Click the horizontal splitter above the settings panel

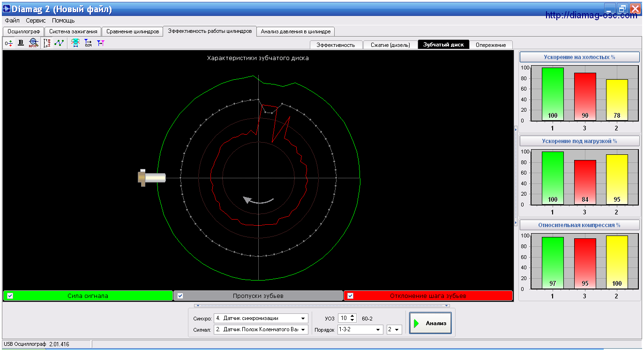[322, 305]
